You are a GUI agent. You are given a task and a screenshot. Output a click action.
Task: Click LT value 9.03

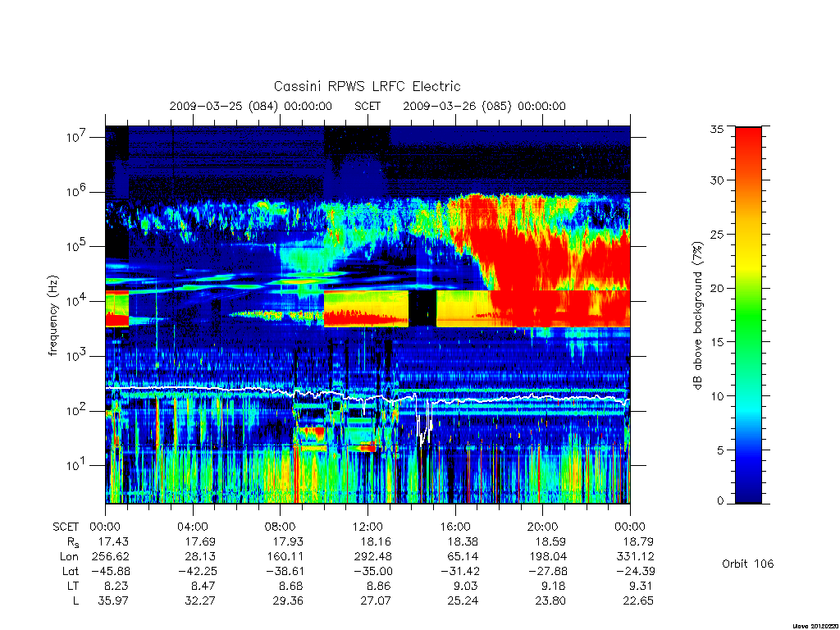pos(466,586)
